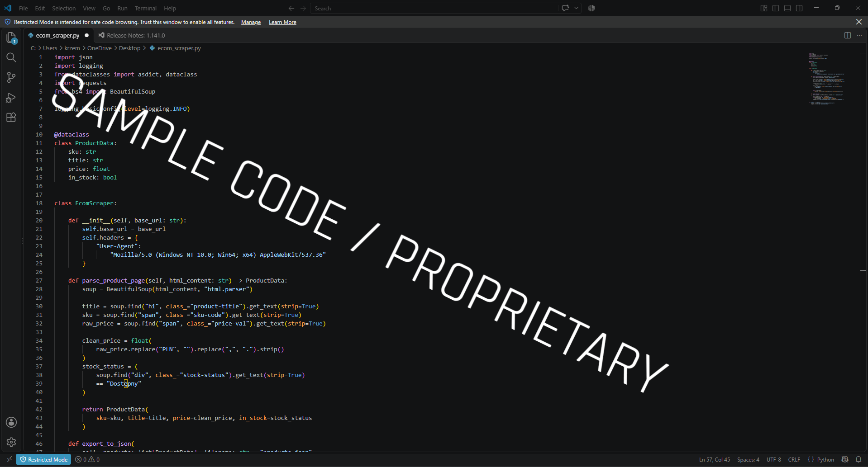This screenshot has width=868, height=467.
Task: Change Spaces: 4 indentation setting
Action: coord(748,459)
